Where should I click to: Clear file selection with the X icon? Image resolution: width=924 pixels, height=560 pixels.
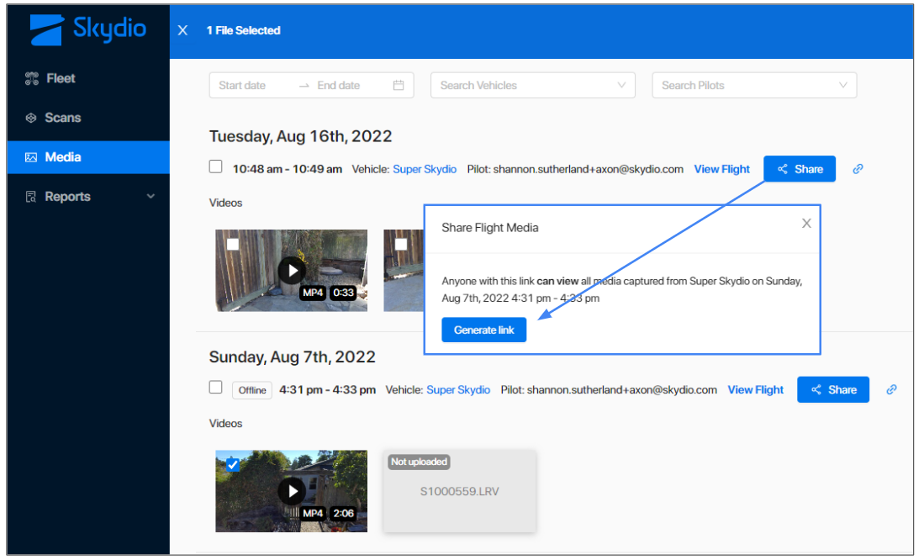pyautogui.click(x=182, y=30)
